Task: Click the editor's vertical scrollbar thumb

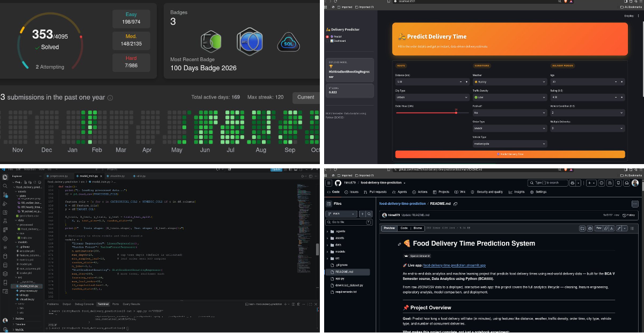Action: pos(317,250)
